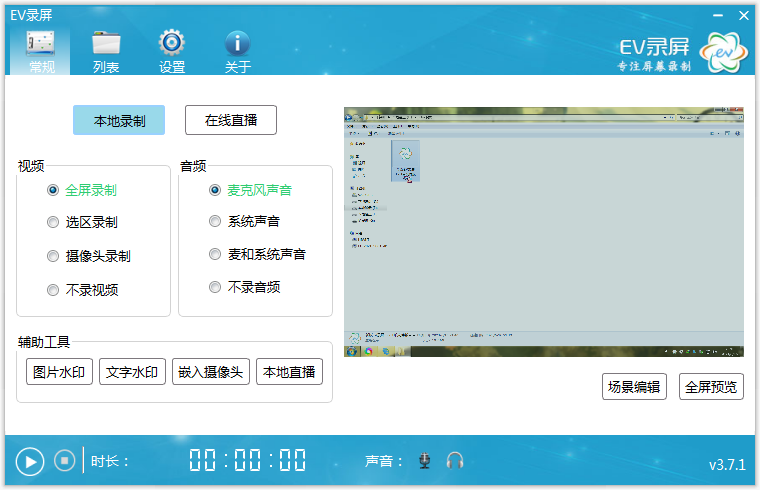
Task: Click the headphone icon next to 声音
Action: (455, 460)
